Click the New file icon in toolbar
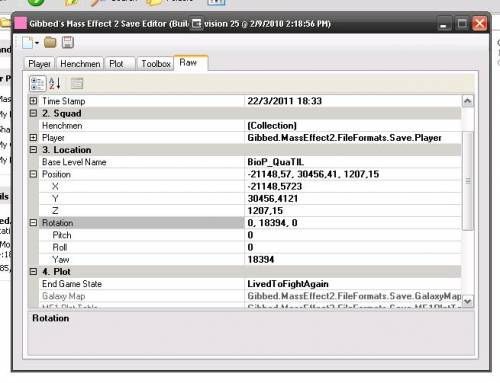Viewport: 500px width, 383px height. point(28,43)
